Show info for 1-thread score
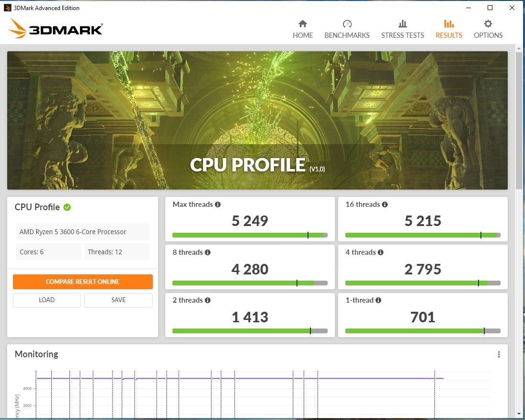525x420 pixels. (378, 300)
